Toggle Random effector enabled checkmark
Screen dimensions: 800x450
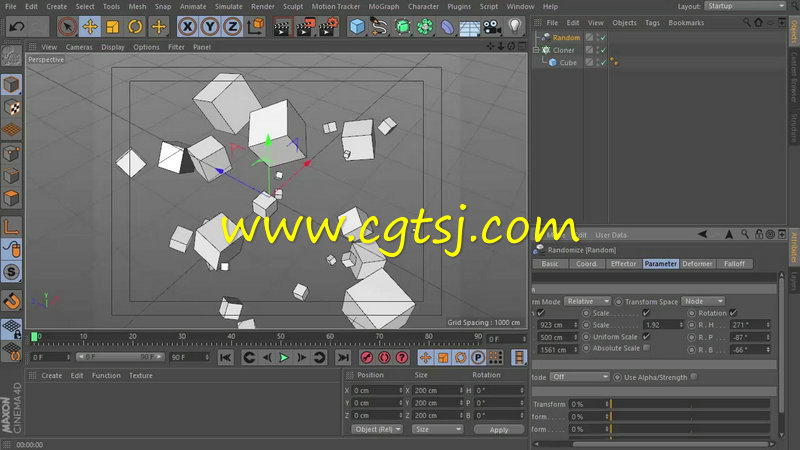603,37
